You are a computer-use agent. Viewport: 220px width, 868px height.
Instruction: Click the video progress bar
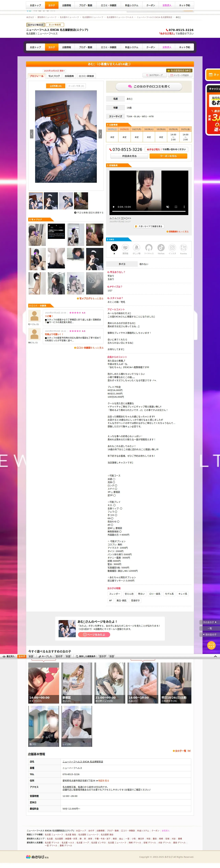[149, 212]
